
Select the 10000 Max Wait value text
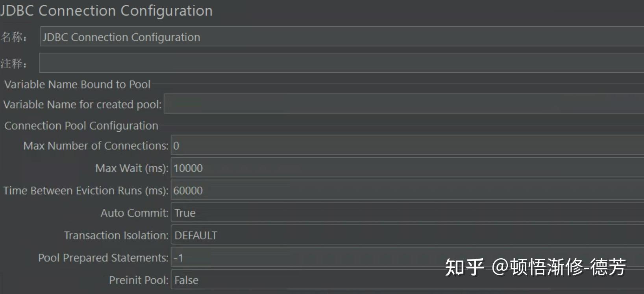tap(188, 168)
